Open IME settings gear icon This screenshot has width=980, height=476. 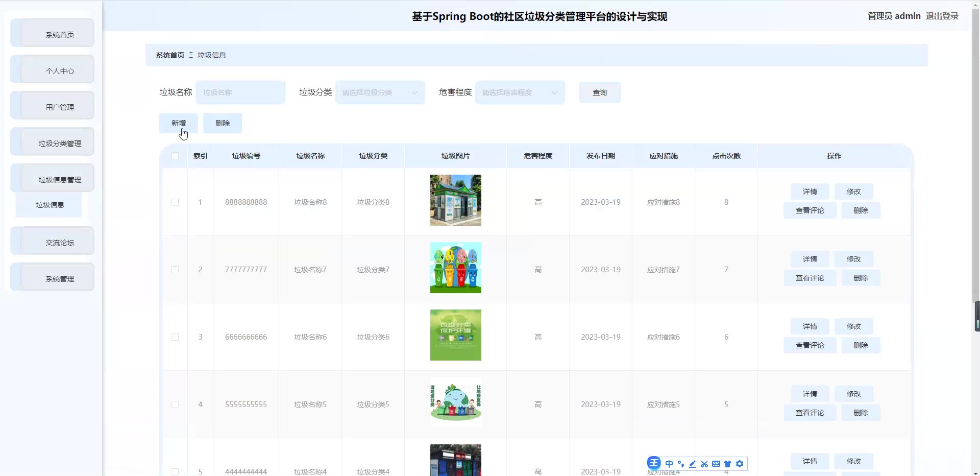(740, 464)
